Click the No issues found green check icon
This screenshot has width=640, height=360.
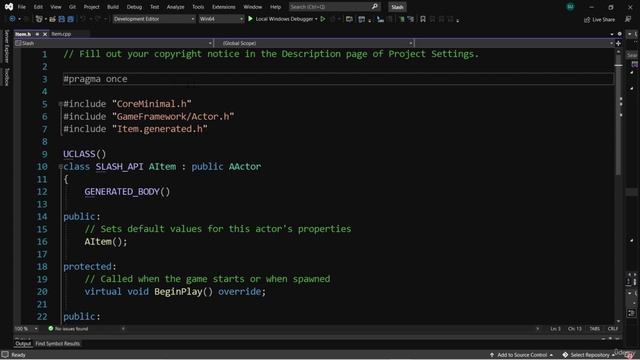click(51, 328)
